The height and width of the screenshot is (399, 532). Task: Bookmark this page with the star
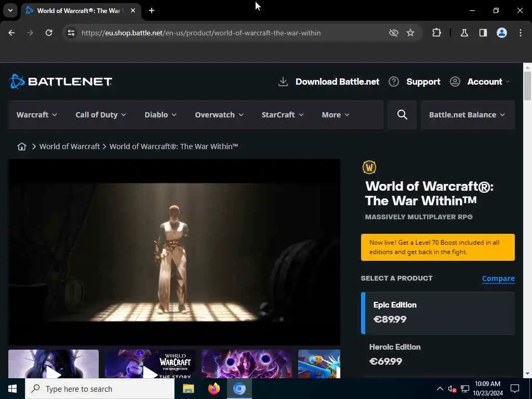[410, 33]
